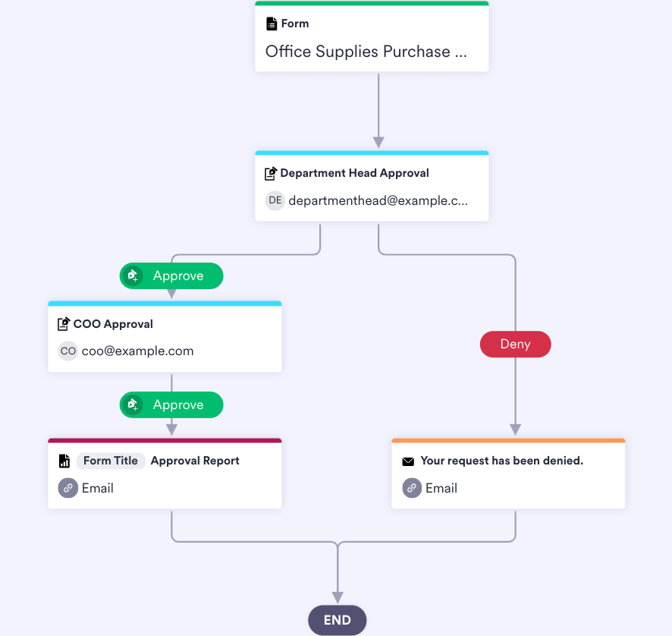Click the denied email envelope icon

coord(408,461)
